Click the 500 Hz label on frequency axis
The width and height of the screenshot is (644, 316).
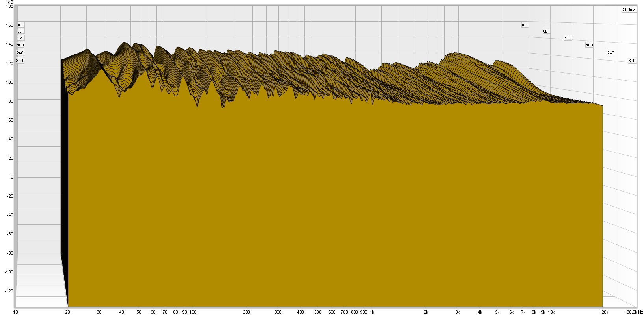point(318,312)
